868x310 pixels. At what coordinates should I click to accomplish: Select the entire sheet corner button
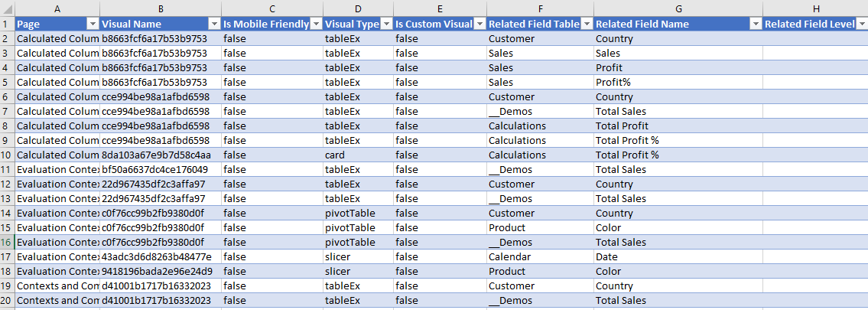7,8
